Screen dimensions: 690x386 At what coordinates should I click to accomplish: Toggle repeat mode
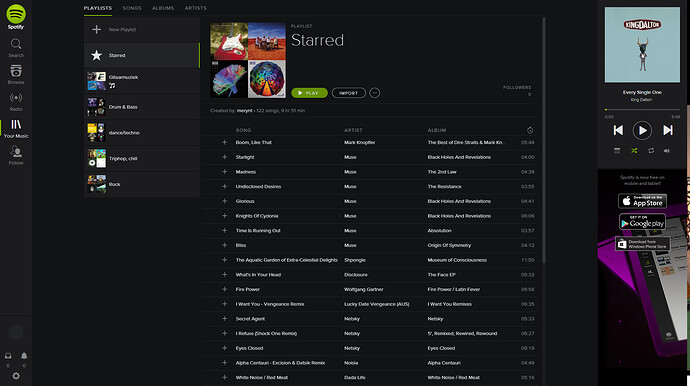[x=651, y=151]
